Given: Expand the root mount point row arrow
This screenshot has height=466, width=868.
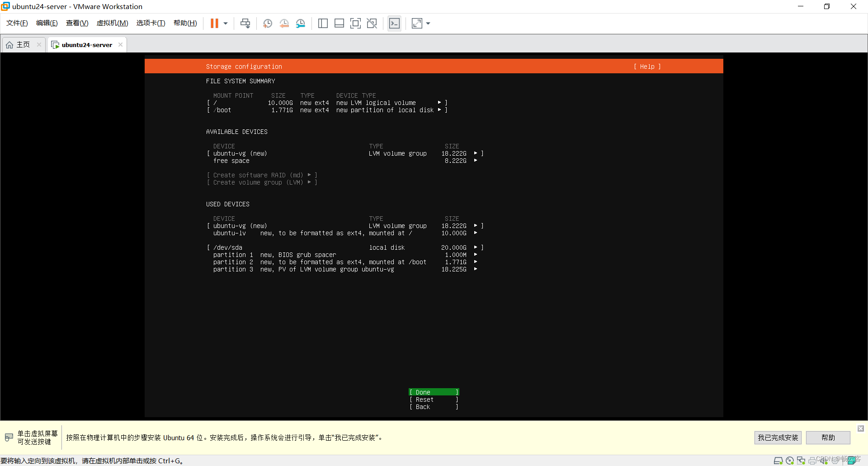Looking at the screenshot, I should click(x=439, y=103).
